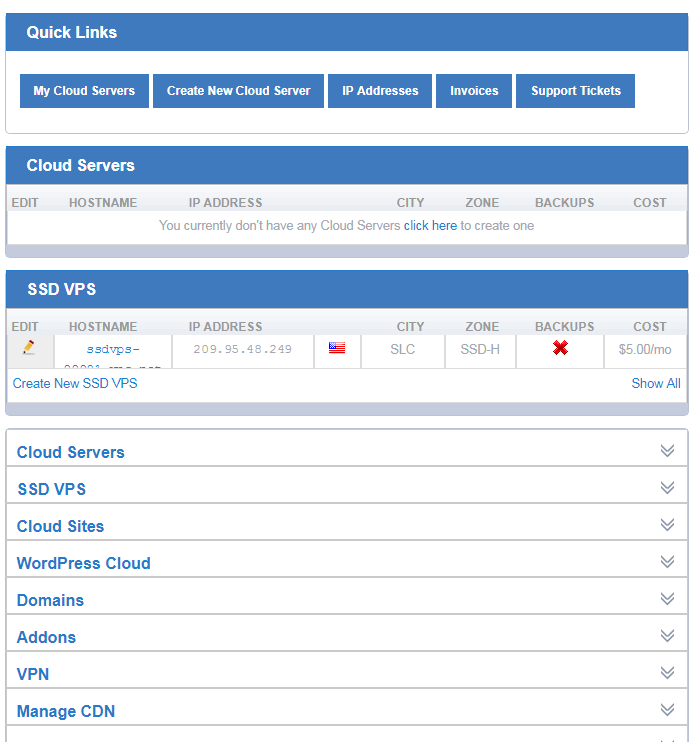
Task: Click COST header in SSD VPS table
Action: 650,327
